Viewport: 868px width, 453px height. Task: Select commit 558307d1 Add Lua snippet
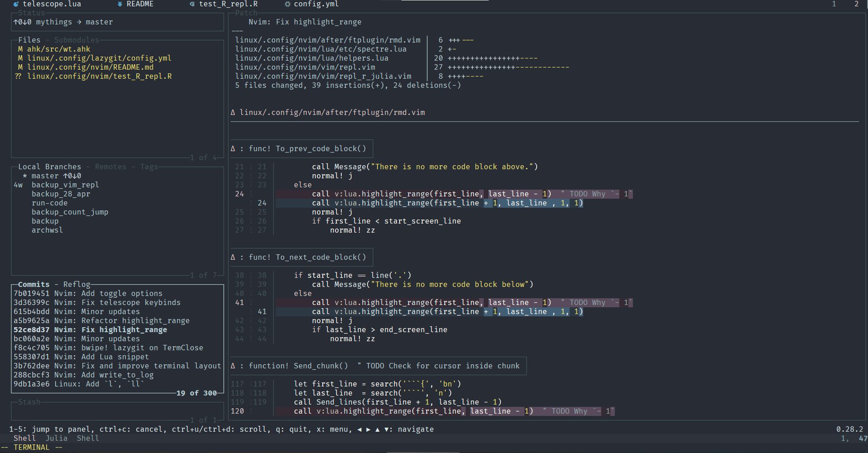coord(118,357)
